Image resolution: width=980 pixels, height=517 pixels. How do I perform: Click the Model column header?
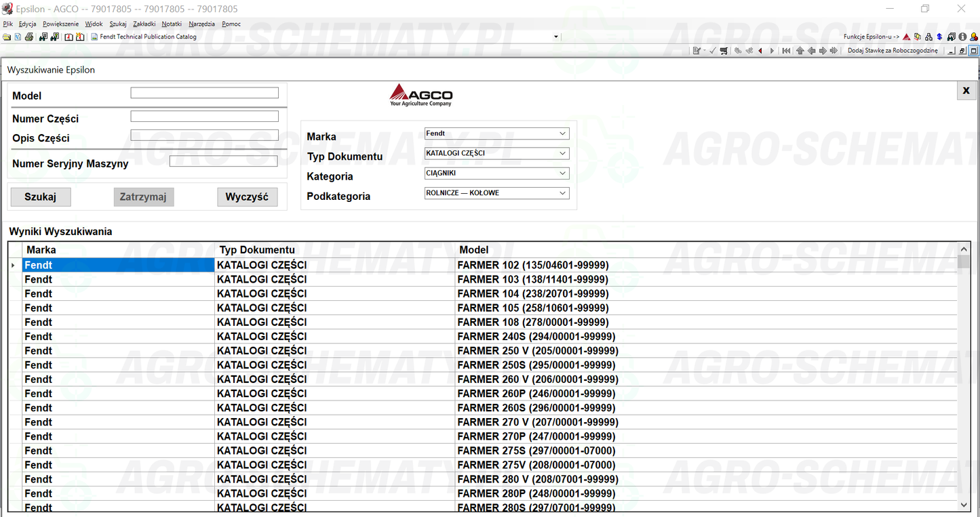click(x=706, y=250)
